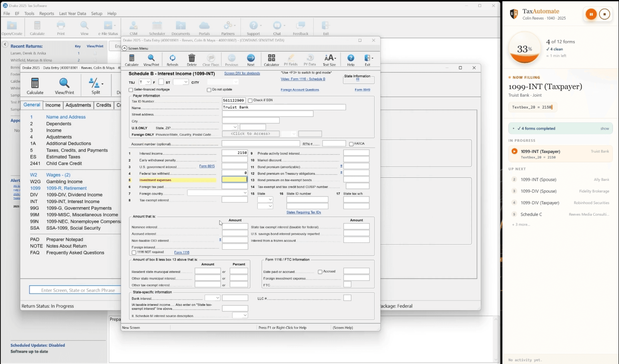Open the File menu
Screen dimensions: 619x364
click(x=7, y=14)
